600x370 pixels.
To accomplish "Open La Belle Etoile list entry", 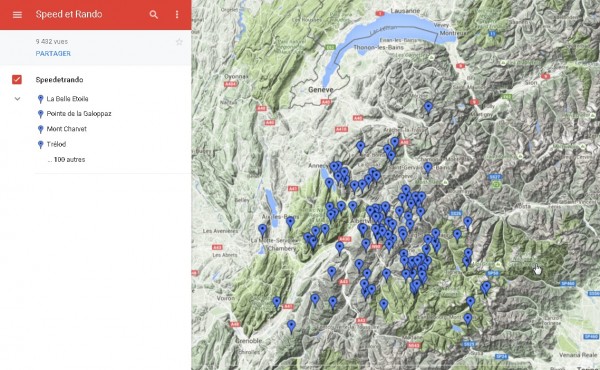I will click(x=67, y=99).
